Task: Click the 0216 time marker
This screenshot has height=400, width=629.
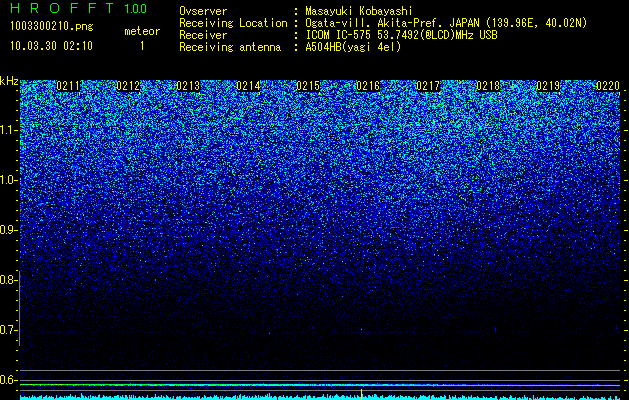Action: [x=368, y=86]
